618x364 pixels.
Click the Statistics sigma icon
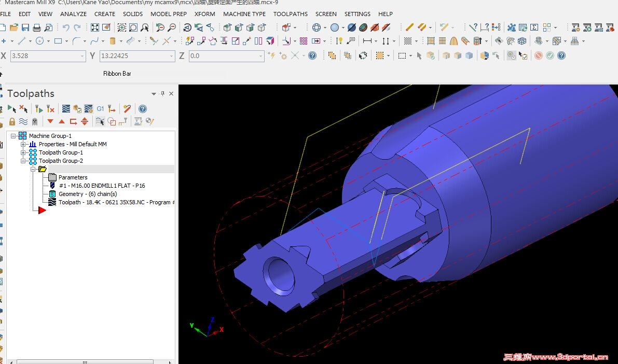pos(534,27)
